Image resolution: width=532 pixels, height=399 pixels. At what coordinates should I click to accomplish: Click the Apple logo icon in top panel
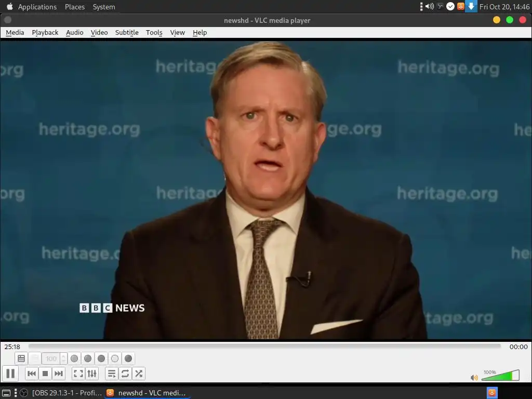[x=9, y=6]
